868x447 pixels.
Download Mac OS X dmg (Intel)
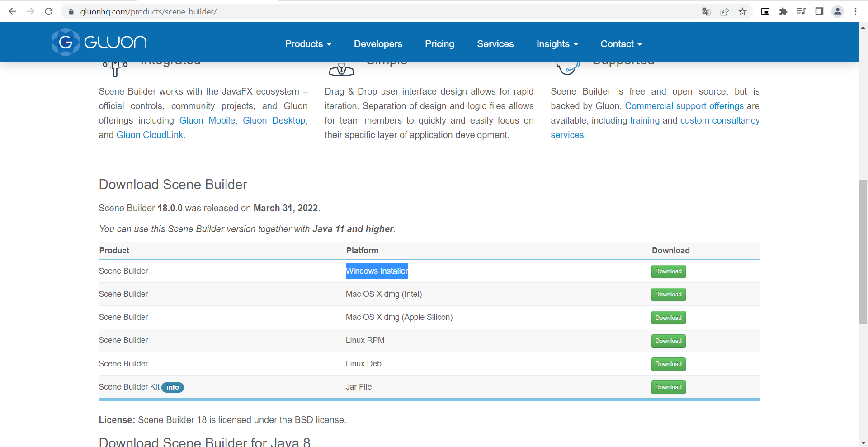[668, 295]
